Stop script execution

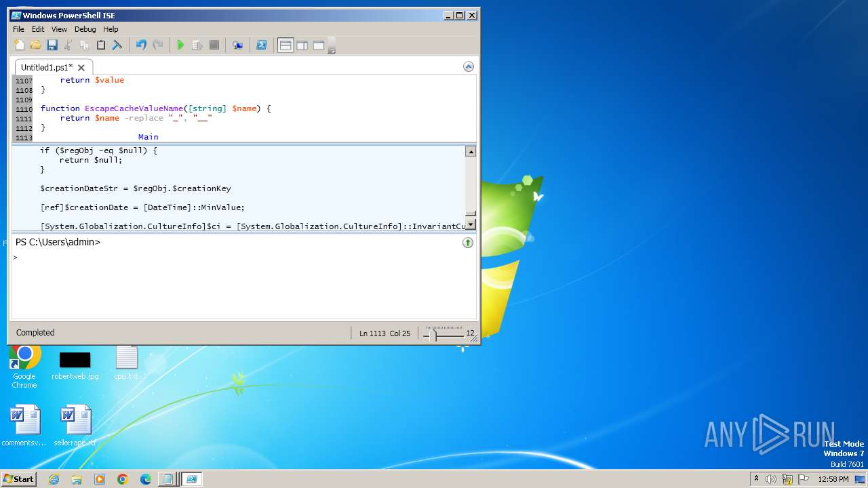point(214,45)
